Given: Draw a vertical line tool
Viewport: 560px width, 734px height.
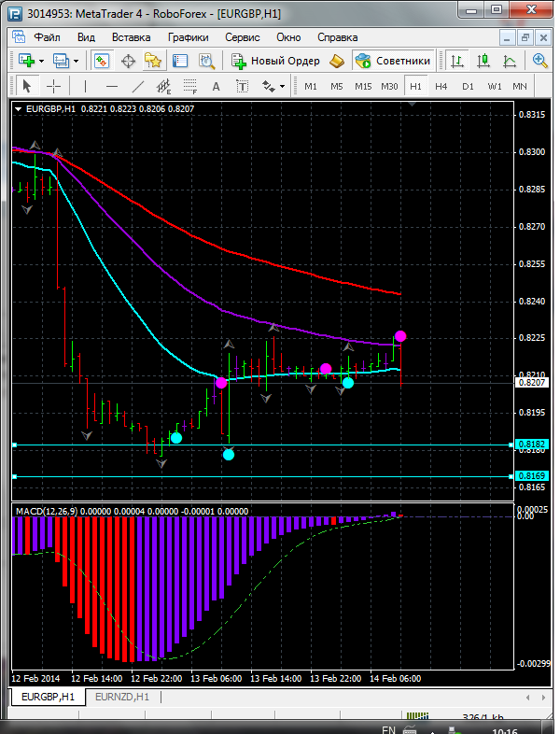Looking at the screenshot, I should (85, 86).
